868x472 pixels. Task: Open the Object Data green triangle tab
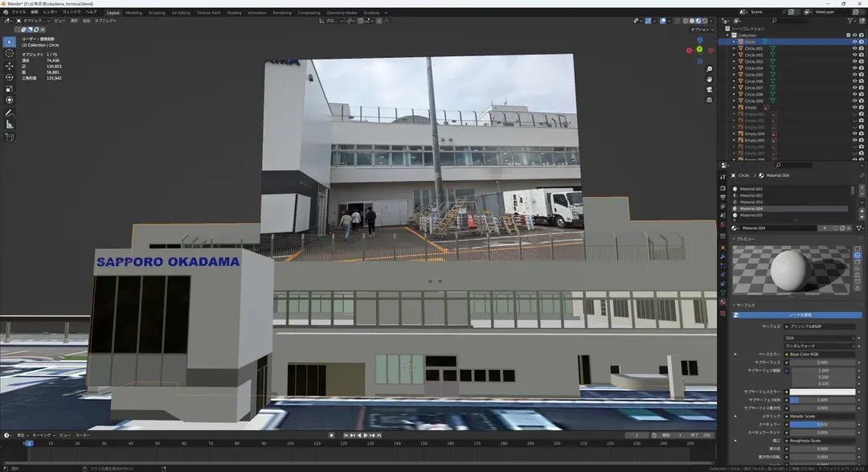tap(723, 293)
